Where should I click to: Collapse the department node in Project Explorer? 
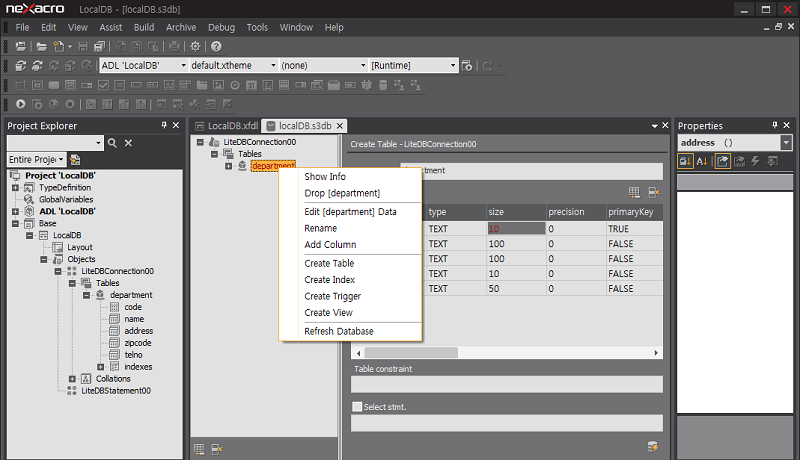click(86, 295)
